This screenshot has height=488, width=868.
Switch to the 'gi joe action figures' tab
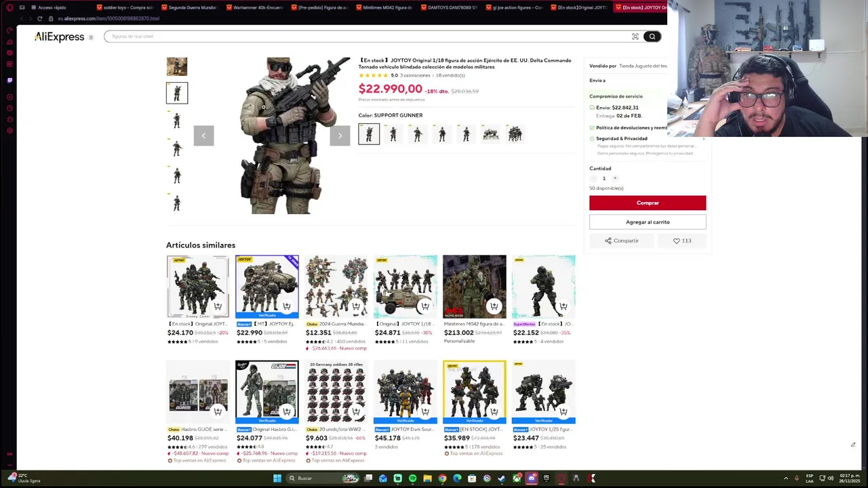point(514,7)
